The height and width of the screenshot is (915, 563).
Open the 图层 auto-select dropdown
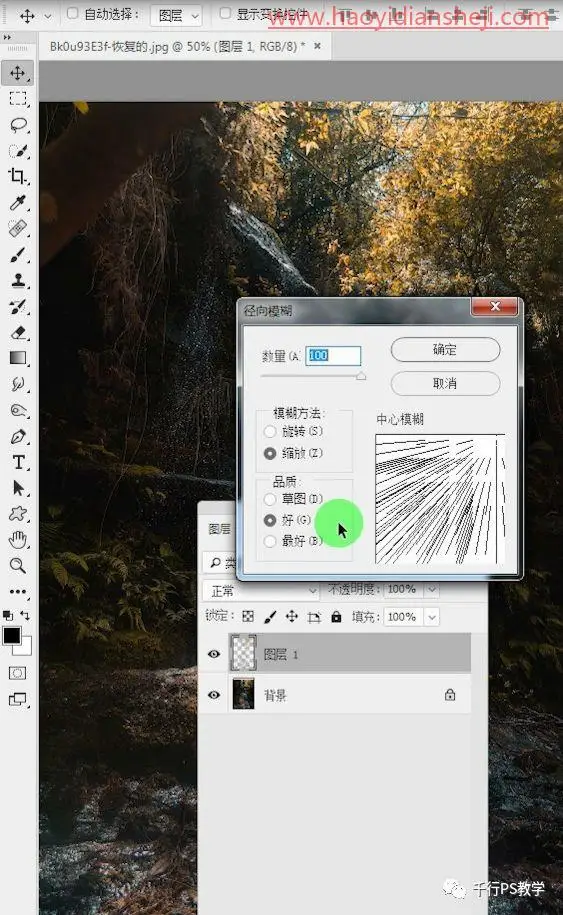(x=177, y=15)
